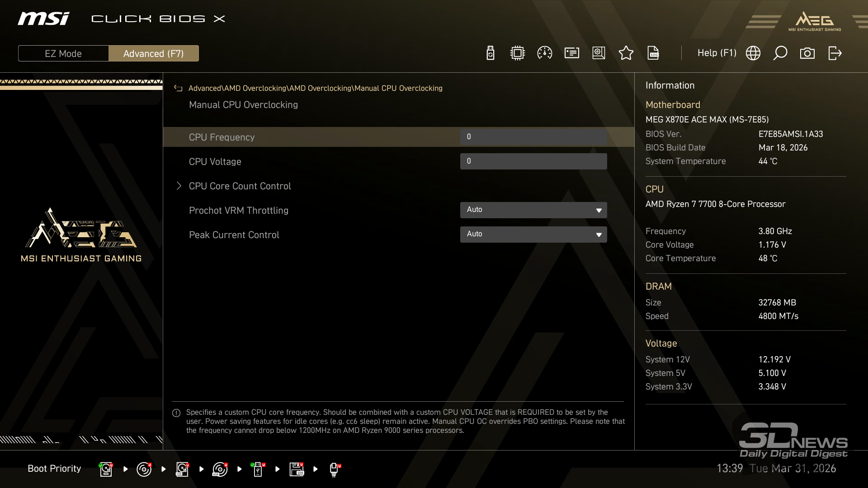Expand CPU Core Count Control submenu
Screen dimensions: 868x488
[x=240, y=186]
